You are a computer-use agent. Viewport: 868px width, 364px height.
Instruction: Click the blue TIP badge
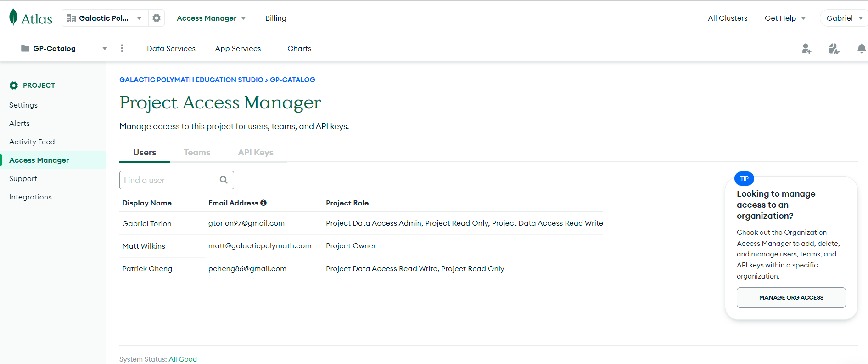tap(744, 178)
